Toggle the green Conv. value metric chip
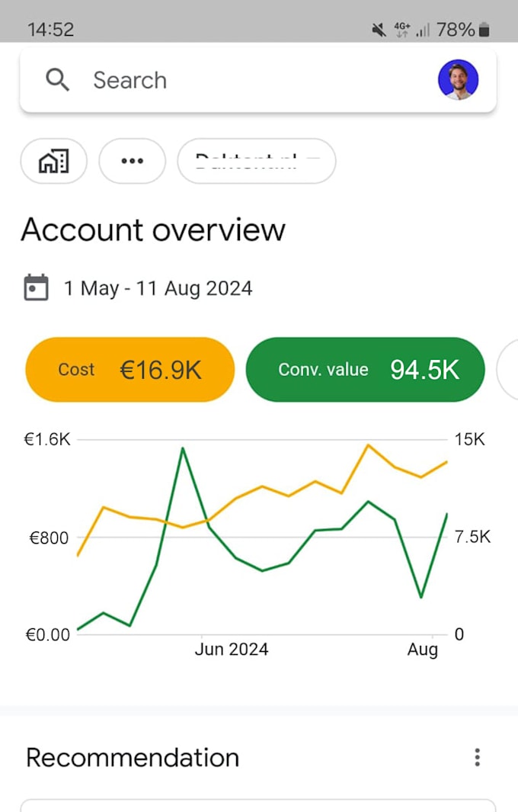518x812 pixels. 365,370
